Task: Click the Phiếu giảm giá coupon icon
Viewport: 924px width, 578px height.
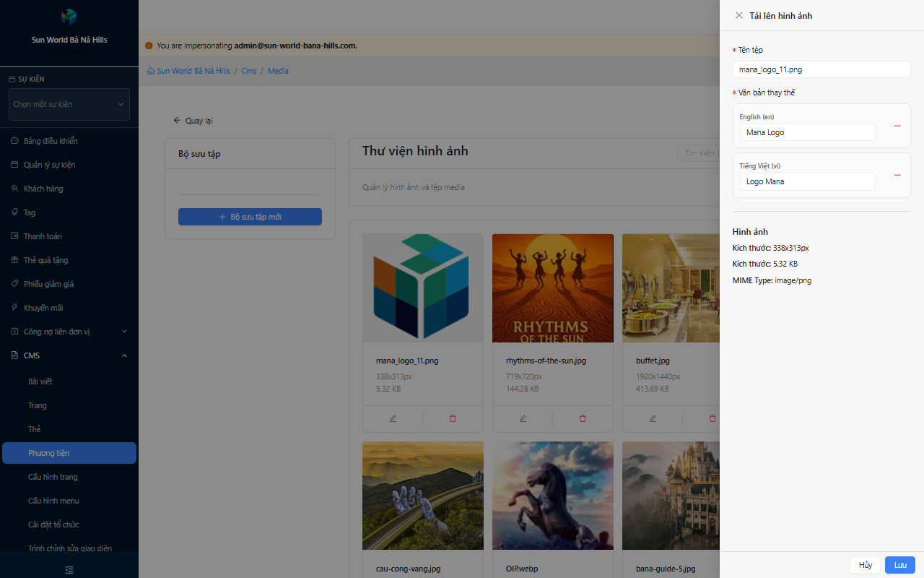Action: click(x=14, y=284)
